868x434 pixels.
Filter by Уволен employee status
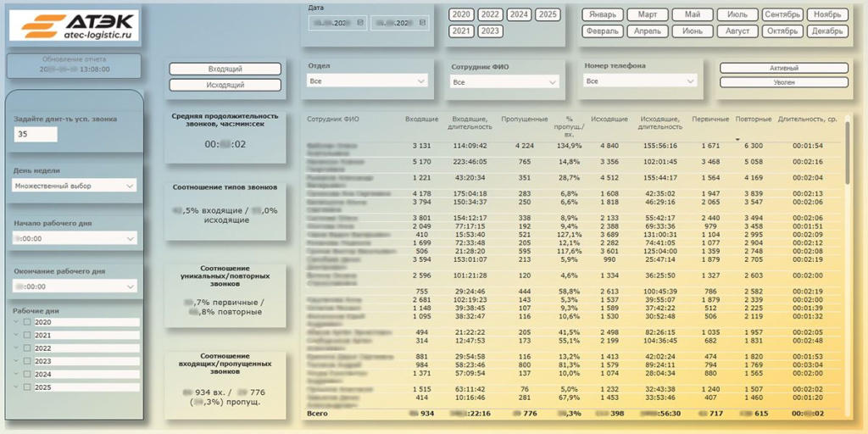[783, 82]
